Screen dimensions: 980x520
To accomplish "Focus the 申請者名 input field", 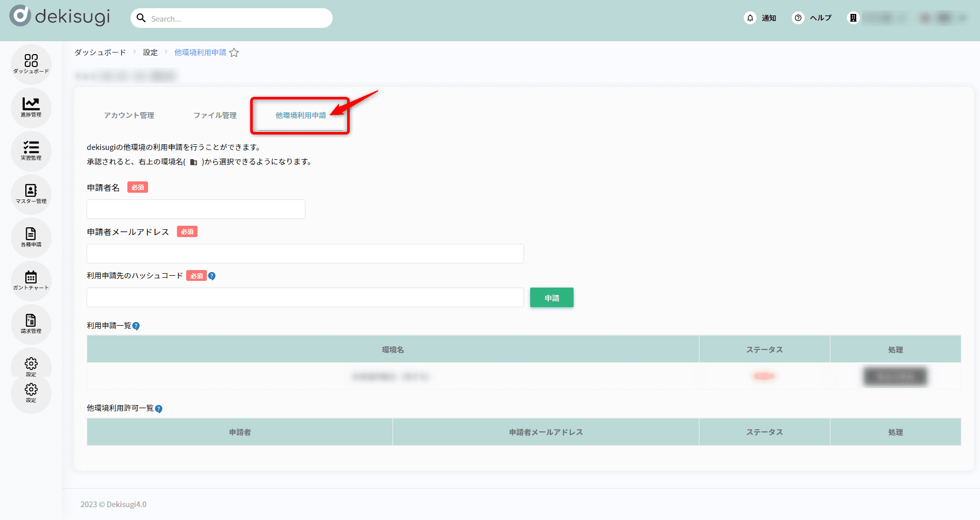I will pyautogui.click(x=196, y=209).
